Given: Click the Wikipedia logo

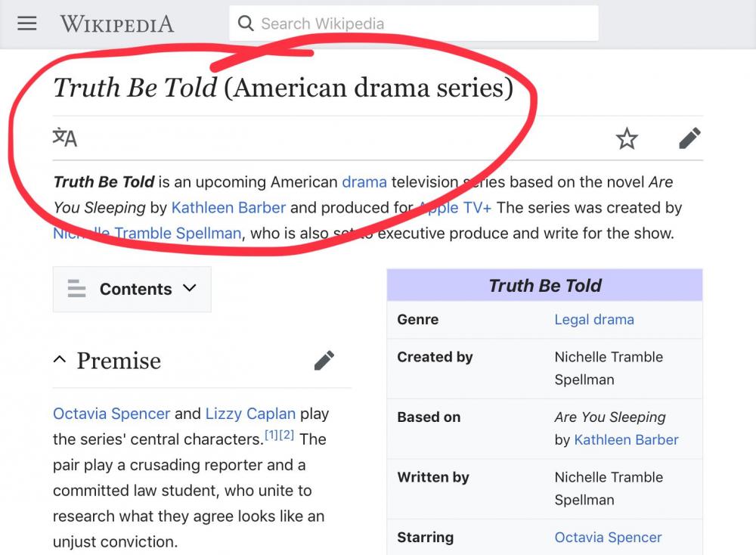Looking at the screenshot, I should [x=117, y=23].
